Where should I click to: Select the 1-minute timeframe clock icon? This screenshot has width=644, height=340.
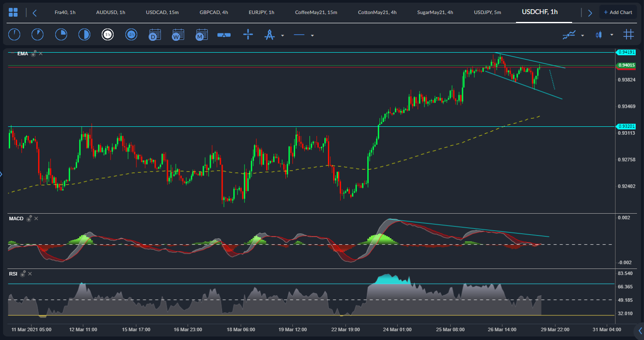coord(14,35)
